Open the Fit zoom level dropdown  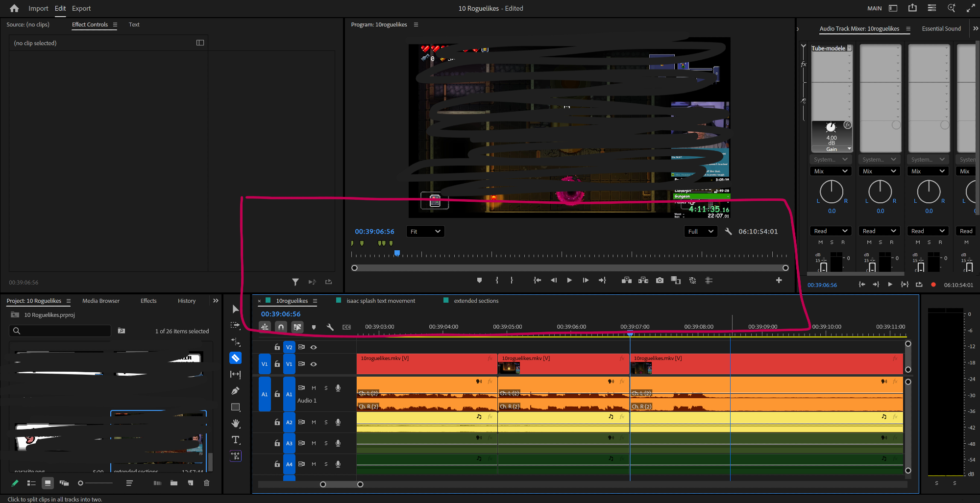click(x=425, y=231)
